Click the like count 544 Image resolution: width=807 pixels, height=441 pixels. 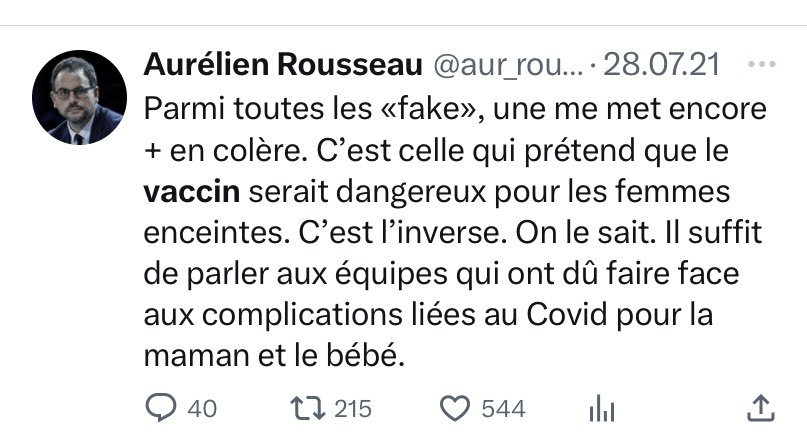(505, 408)
